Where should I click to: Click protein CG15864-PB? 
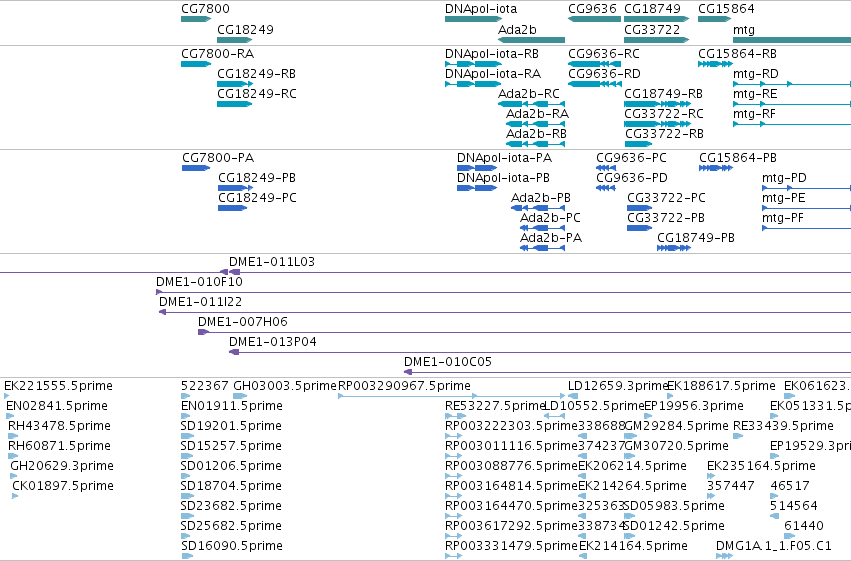[x=716, y=168]
